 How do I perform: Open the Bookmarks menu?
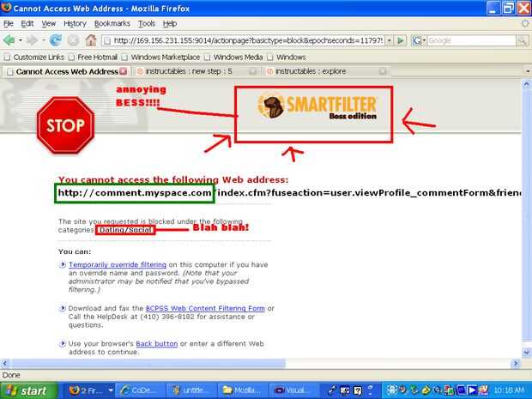(x=112, y=23)
